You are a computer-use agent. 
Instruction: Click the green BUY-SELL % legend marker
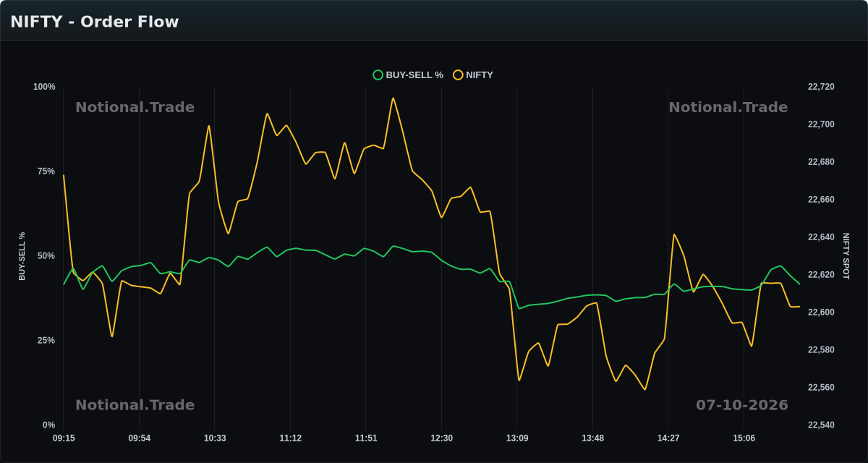pos(378,75)
